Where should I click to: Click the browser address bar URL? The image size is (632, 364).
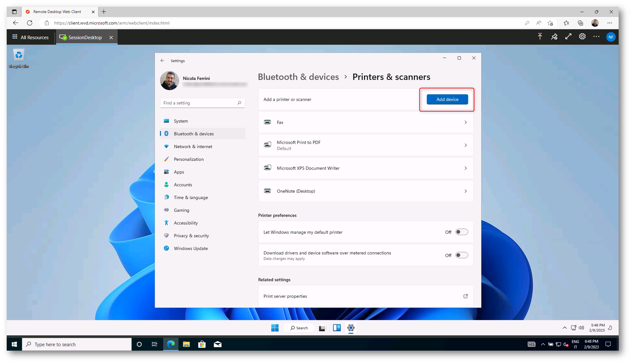(x=112, y=23)
